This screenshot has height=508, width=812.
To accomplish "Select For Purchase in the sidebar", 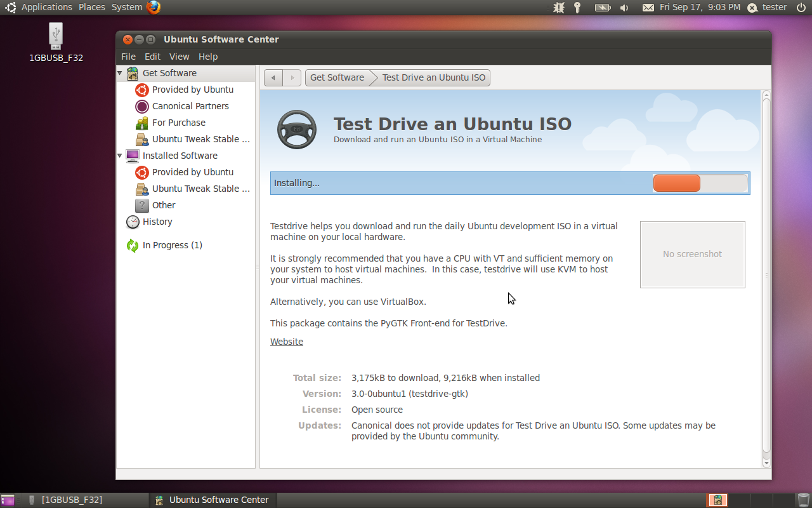I will pyautogui.click(x=179, y=123).
